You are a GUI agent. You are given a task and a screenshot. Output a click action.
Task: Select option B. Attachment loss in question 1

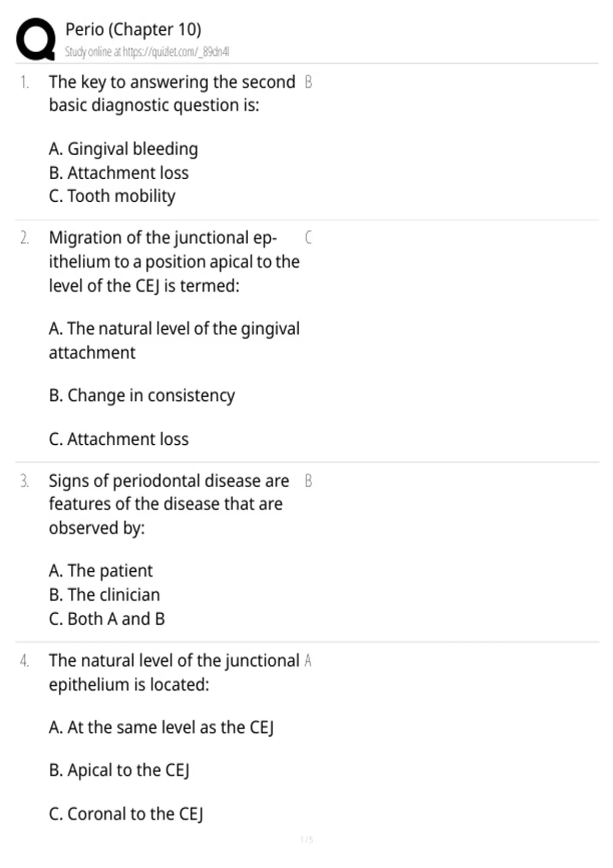point(119,173)
